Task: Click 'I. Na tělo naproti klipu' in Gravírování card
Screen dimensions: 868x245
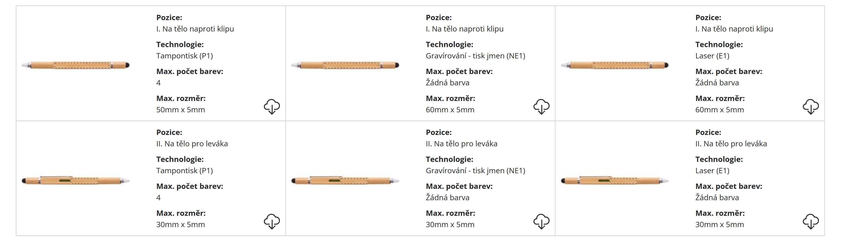Action: [x=465, y=29]
